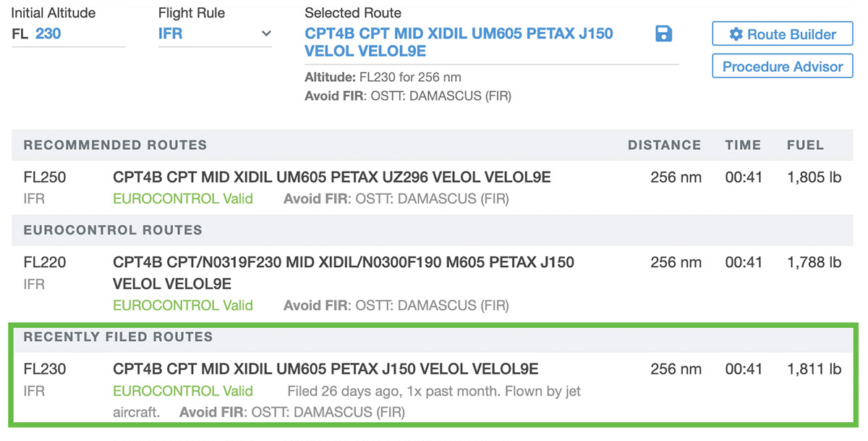Click the Time column header

(x=744, y=145)
